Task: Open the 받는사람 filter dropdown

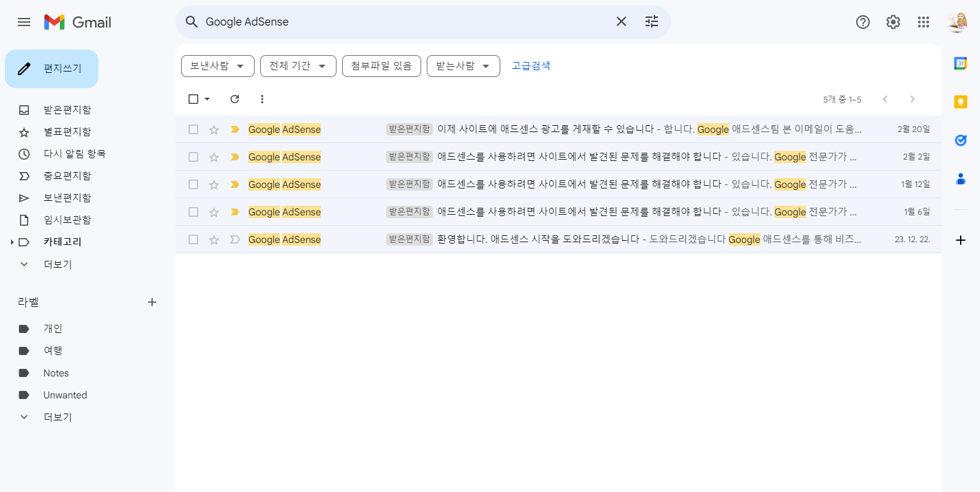Action: point(463,66)
